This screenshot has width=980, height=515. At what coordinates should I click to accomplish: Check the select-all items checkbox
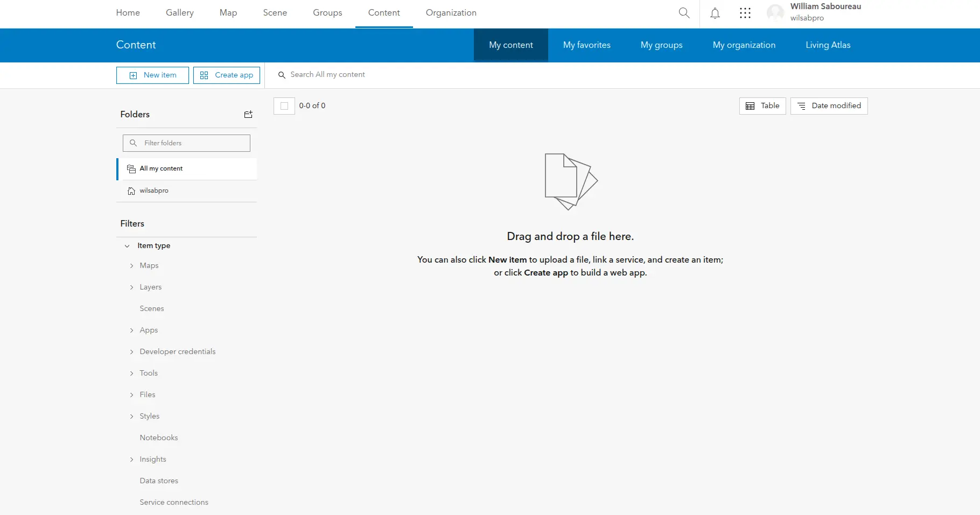click(x=284, y=106)
